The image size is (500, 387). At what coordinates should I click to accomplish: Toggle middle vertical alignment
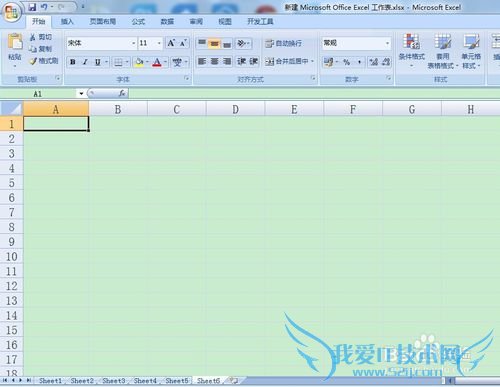click(214, 43)
